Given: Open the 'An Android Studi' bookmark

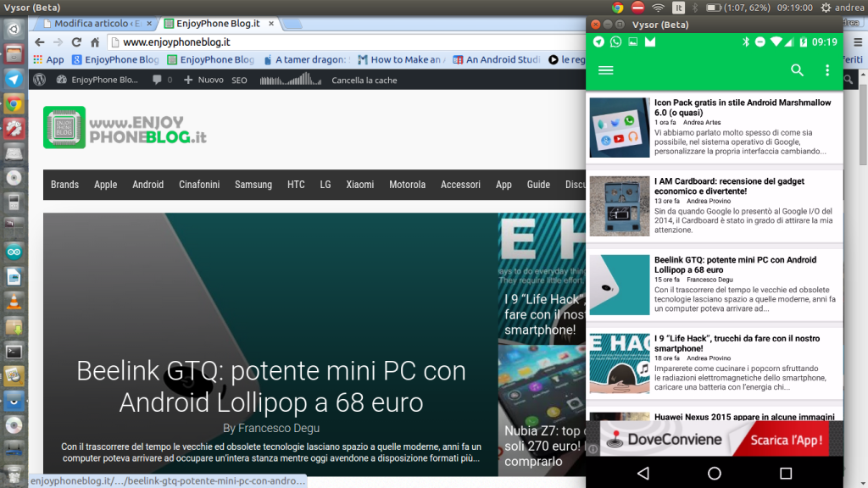Looking at the screenshot, I should tap(497, 60).
